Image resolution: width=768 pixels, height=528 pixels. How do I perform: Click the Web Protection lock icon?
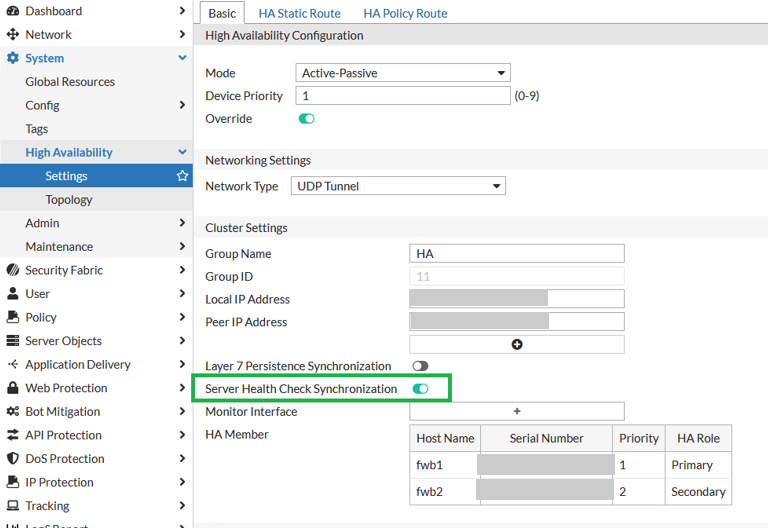[13, 388]
